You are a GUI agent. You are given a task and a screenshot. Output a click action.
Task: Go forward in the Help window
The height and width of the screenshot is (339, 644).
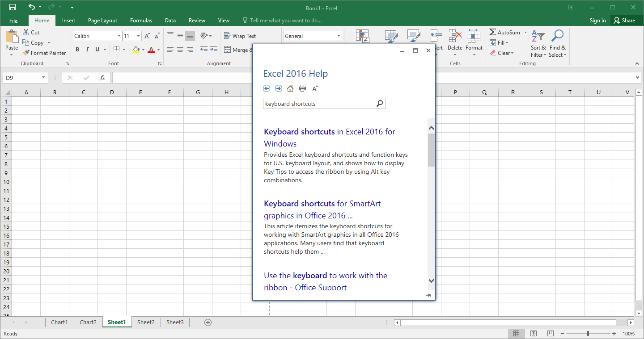[x=279, y=88]
